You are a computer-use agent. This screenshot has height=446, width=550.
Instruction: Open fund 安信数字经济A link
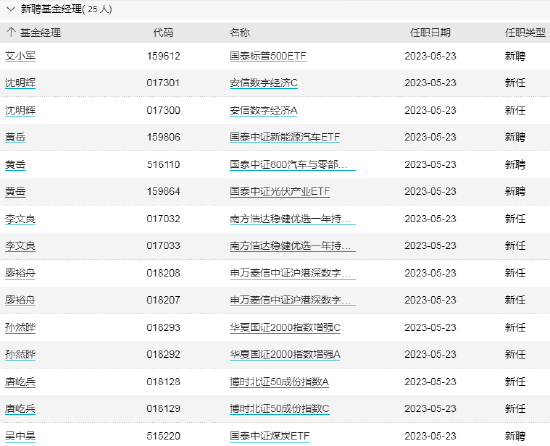(x=263, y=110)
